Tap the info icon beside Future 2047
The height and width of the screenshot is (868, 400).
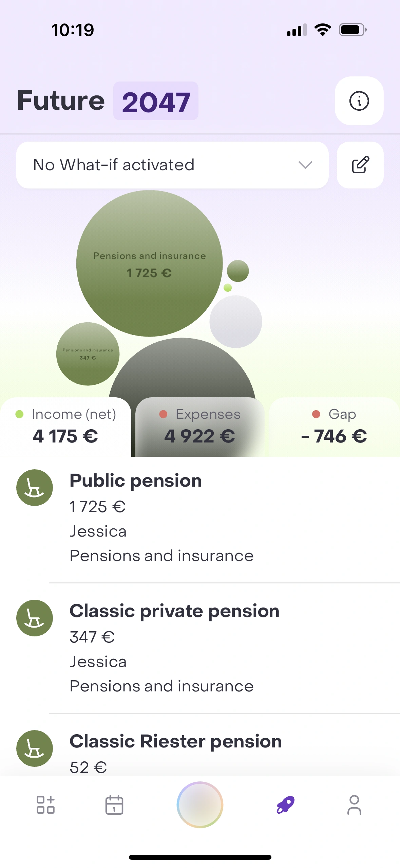359,101
